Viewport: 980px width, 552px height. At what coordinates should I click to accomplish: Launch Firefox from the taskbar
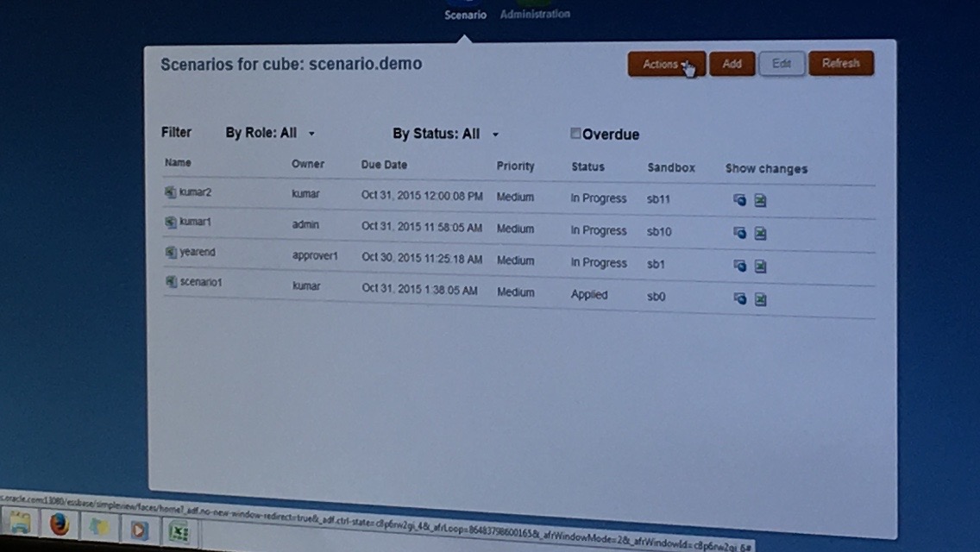(x=59, y=524)
